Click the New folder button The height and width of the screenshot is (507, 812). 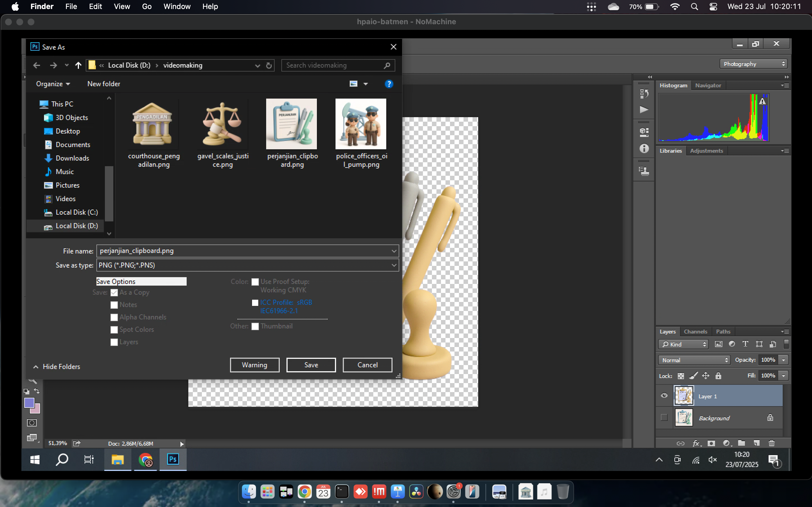104,84
